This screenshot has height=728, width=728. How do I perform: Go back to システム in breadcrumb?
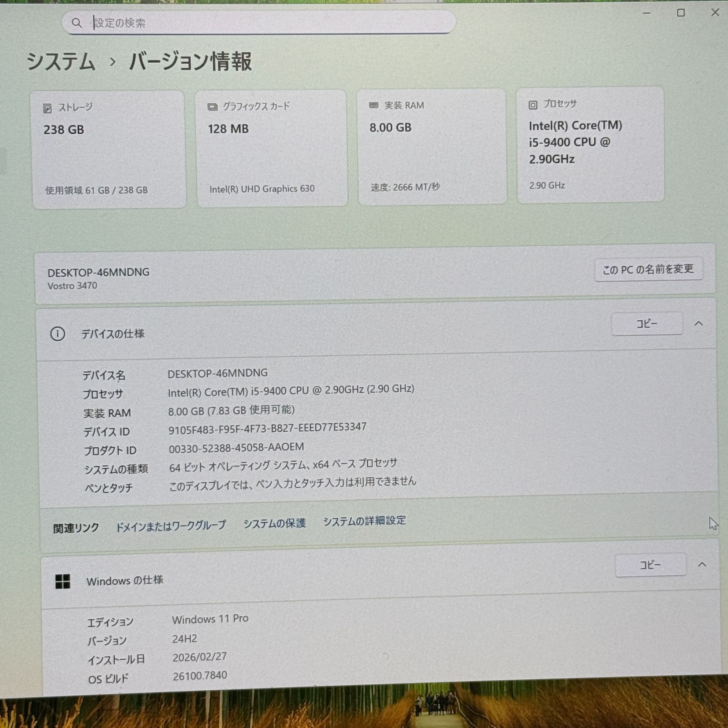click(61, 61)
